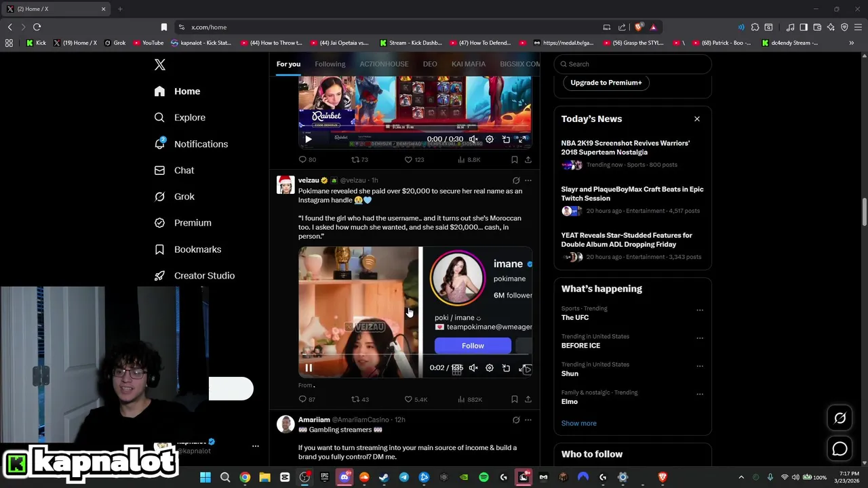Unmute the Rainbet video
The width and height of the screenshot is (868, 488).
point(473,139)
